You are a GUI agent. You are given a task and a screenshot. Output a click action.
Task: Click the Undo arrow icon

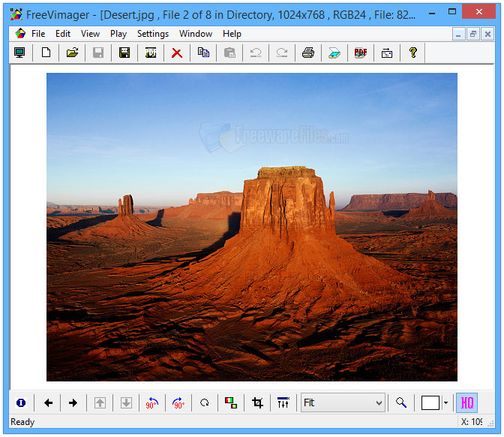tap(256, 53)
